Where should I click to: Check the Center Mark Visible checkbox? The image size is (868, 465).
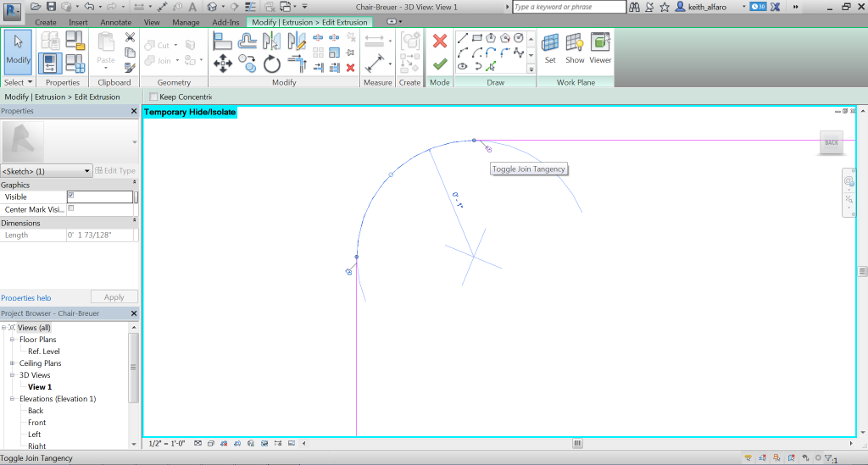click(71, 208)
